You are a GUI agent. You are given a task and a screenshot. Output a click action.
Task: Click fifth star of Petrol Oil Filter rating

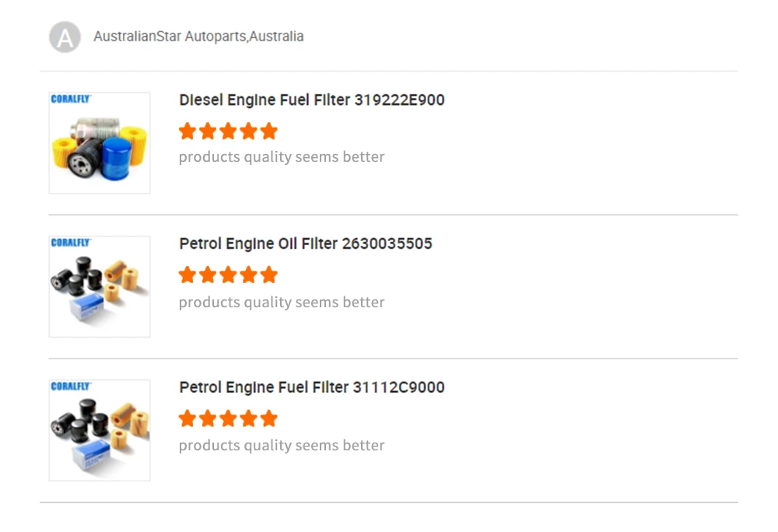point(269,275)
